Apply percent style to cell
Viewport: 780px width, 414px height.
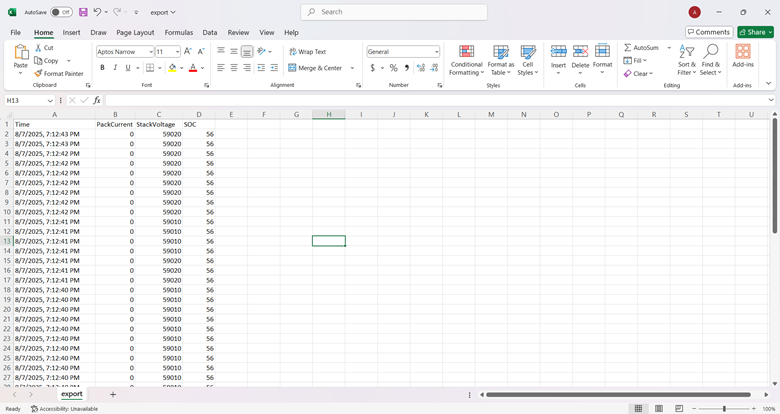coord(393,68)
